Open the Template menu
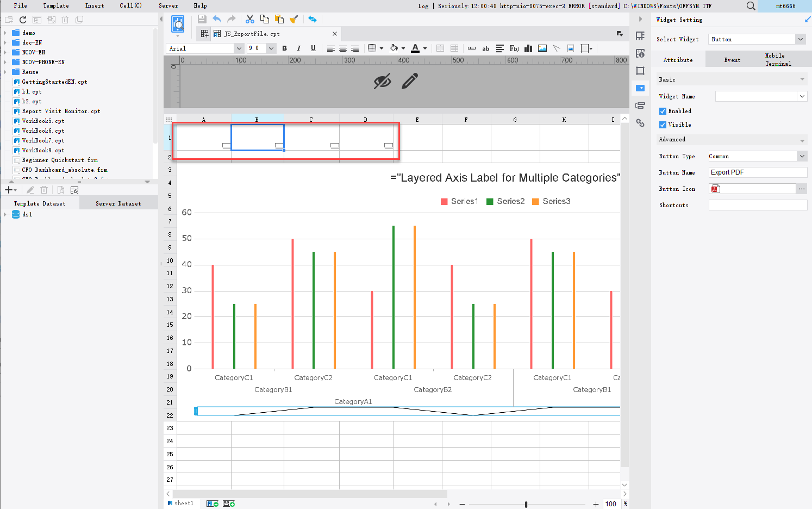812x509 pixels. 56,5
